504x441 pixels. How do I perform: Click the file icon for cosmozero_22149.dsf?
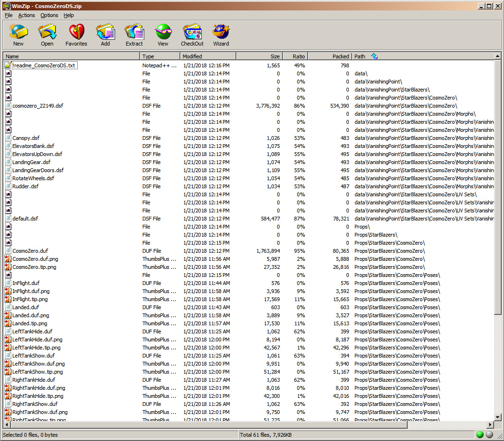coord(9,106)
